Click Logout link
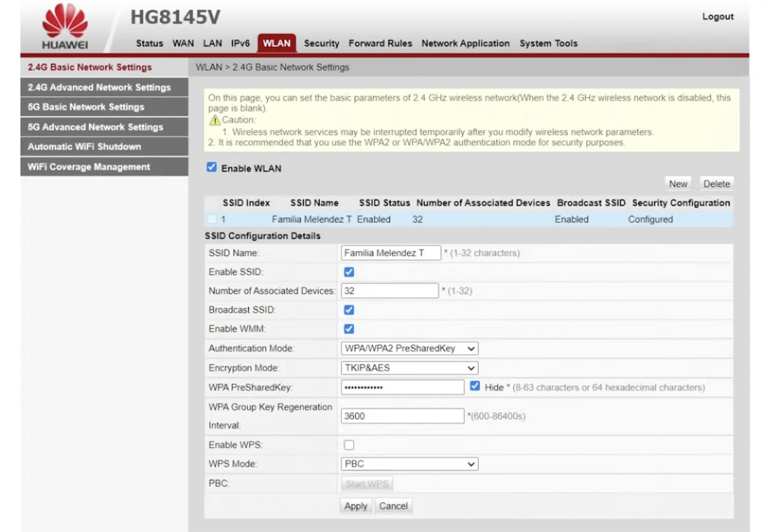Screen dimensions: 768x532 pyautogui.click(x=717, y=16)
